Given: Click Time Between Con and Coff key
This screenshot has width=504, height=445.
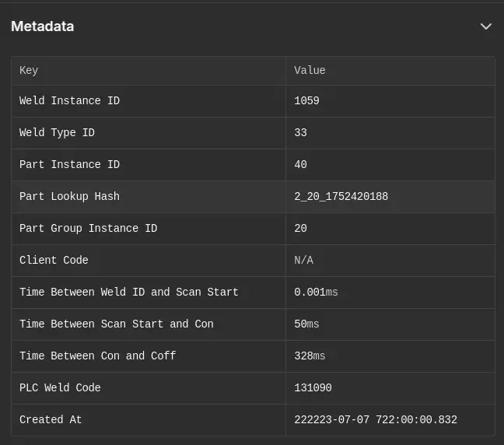Looking at the screenshot, I should [149, 356].
